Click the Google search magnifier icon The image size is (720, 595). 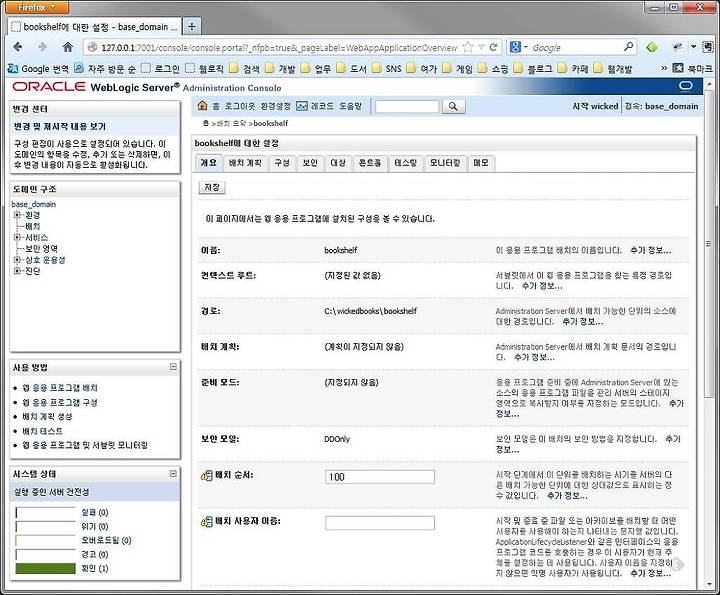pyautogui.click(x=629, y=46)
